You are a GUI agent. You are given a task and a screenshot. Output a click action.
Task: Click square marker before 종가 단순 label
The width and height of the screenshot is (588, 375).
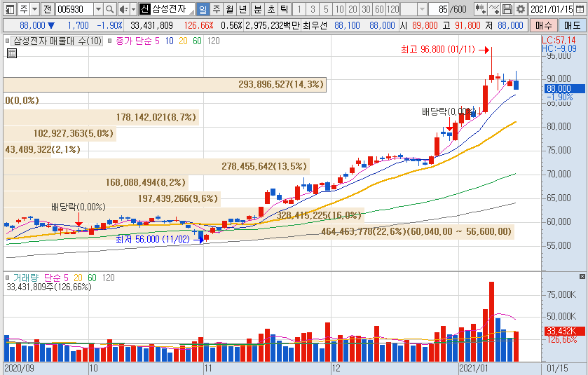[x=109, y=41]
